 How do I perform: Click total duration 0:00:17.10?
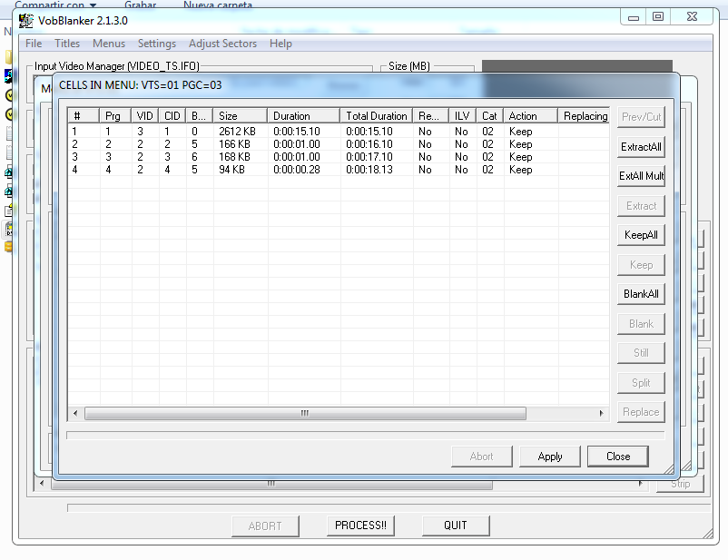tap(369, 157)
